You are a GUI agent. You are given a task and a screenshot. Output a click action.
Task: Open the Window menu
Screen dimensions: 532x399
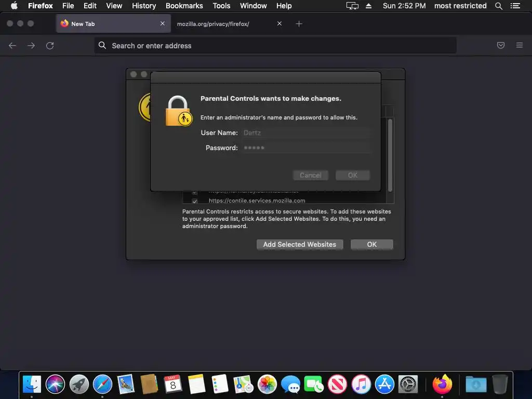point(254,6)
